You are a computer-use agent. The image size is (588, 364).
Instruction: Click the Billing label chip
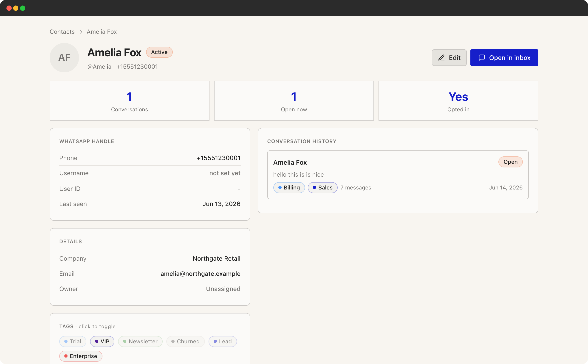point(289,188)
